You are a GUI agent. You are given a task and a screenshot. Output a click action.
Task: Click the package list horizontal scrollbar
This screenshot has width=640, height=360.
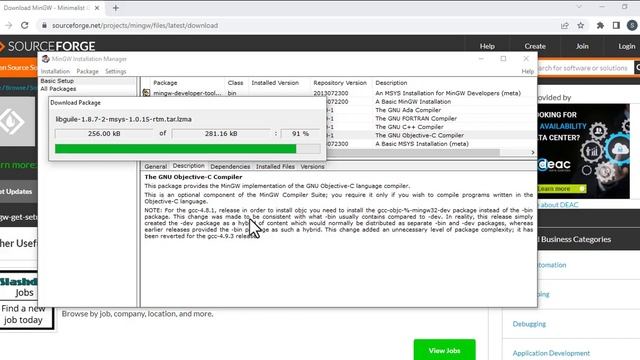tap(412, 152)
